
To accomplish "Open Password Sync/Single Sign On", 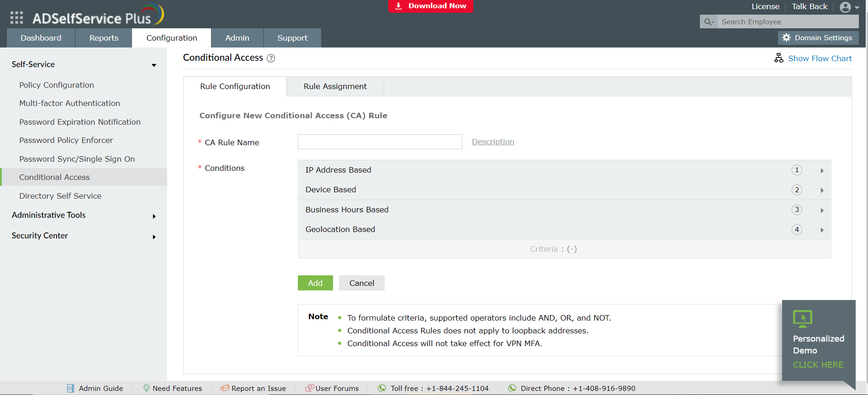I will point(77,159).
